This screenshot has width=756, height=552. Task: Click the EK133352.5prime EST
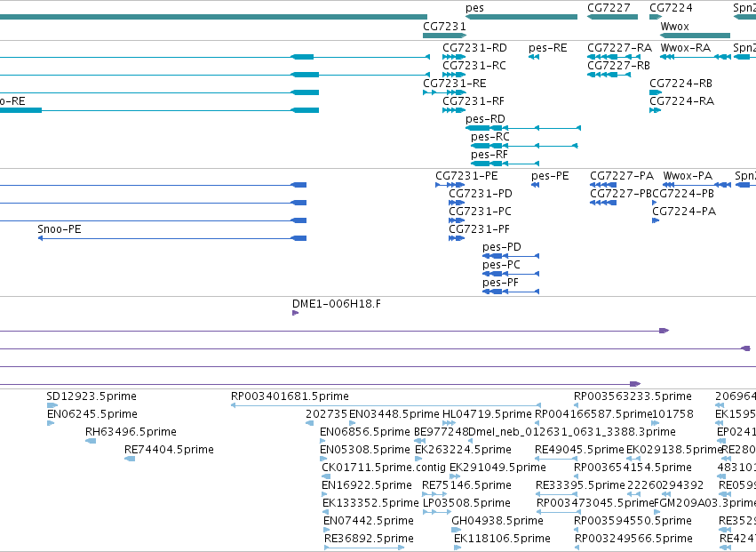click(325, 512)
